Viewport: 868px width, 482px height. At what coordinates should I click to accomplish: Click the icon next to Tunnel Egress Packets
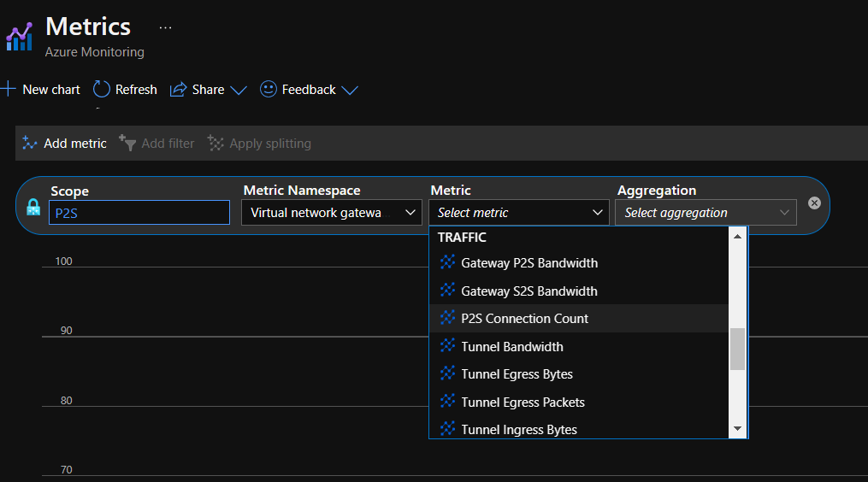pos(447,401)
